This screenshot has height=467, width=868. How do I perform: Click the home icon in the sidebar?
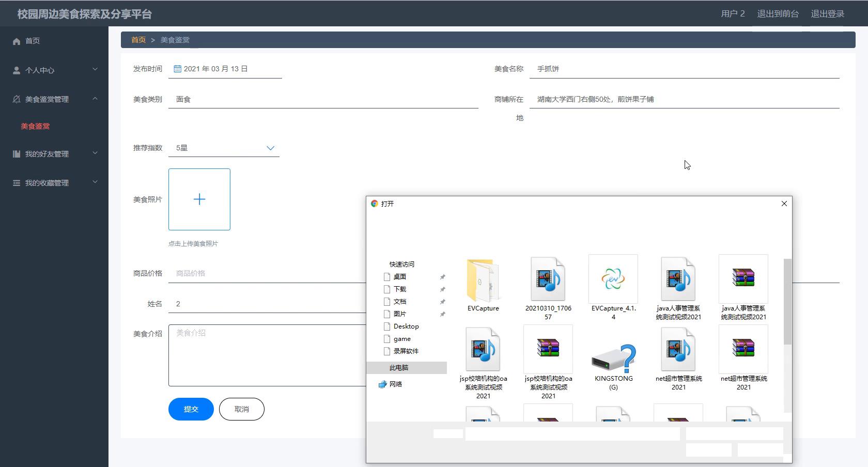(x=17, y=41)
